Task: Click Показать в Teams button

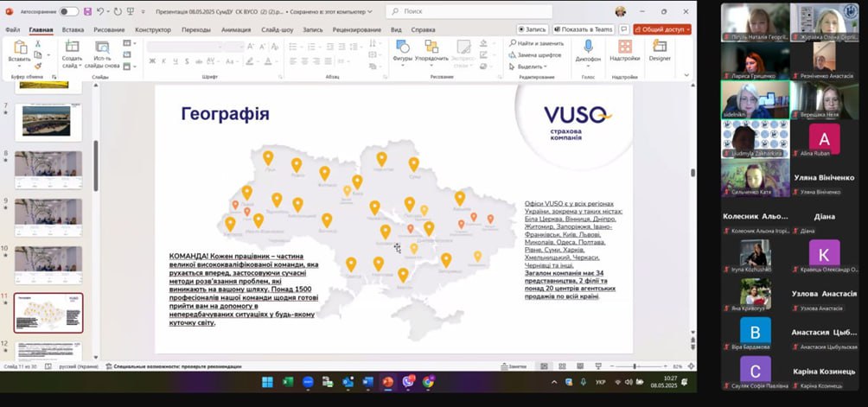Action: [584, 29]
